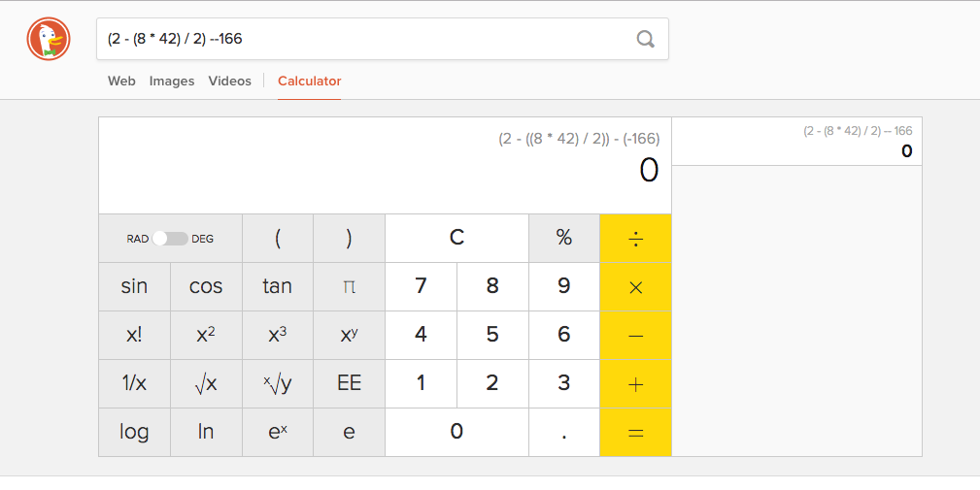Switch to the Images tab
Viewport: 980px width, 490px height.
(172, 82)
